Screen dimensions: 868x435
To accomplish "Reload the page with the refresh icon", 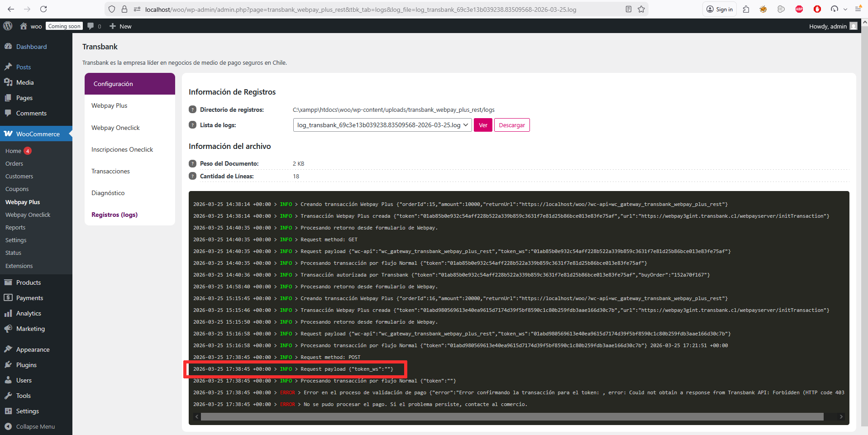I will tap(43, 9).
